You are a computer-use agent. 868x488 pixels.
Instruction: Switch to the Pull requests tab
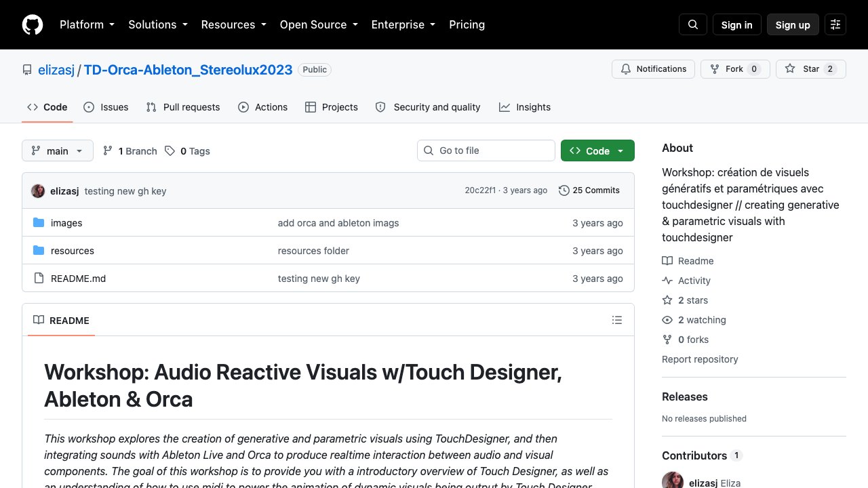[x=183, y=107]
